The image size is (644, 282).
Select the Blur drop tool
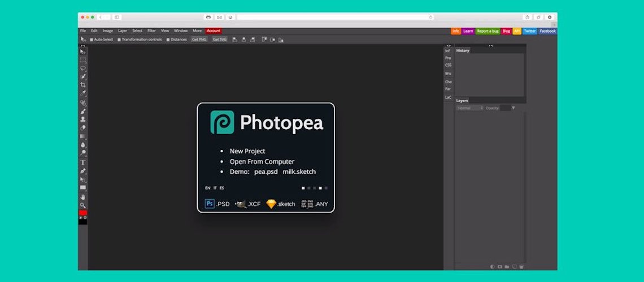[x=83, y=145]
